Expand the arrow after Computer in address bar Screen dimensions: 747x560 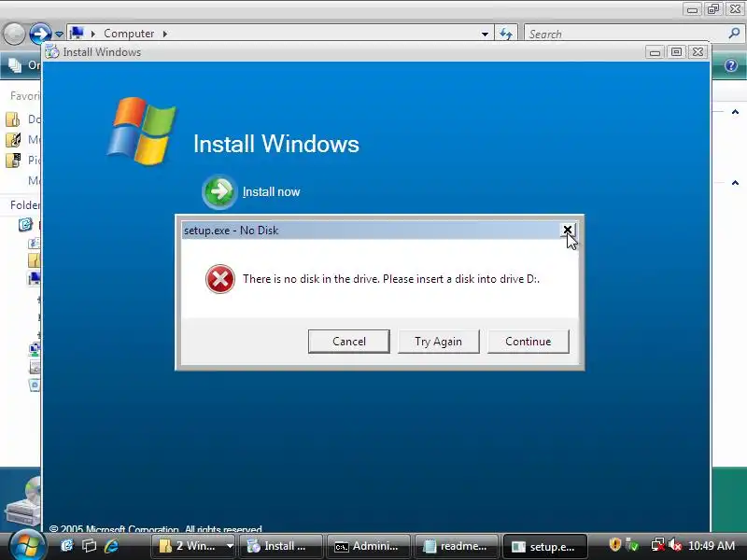tap(165, 34)
